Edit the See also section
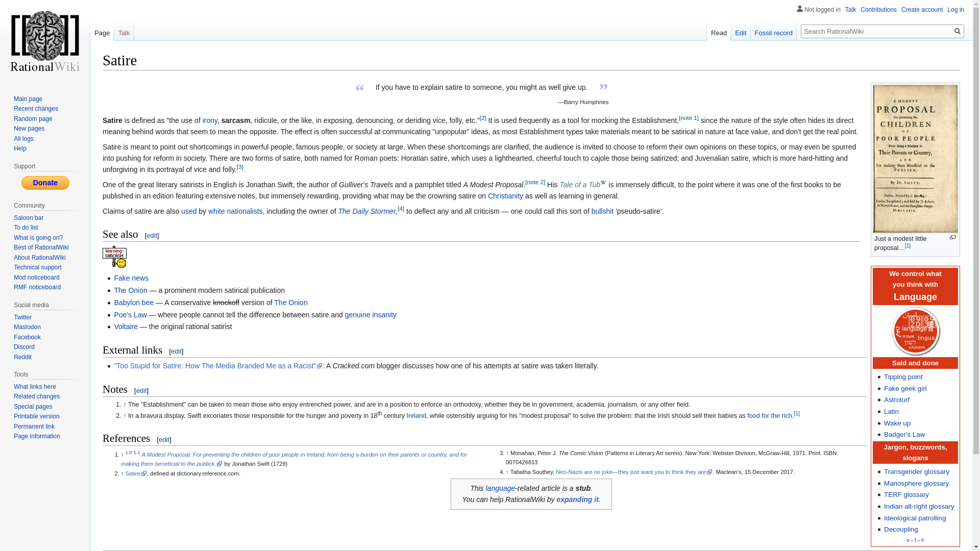 (152, 236)
